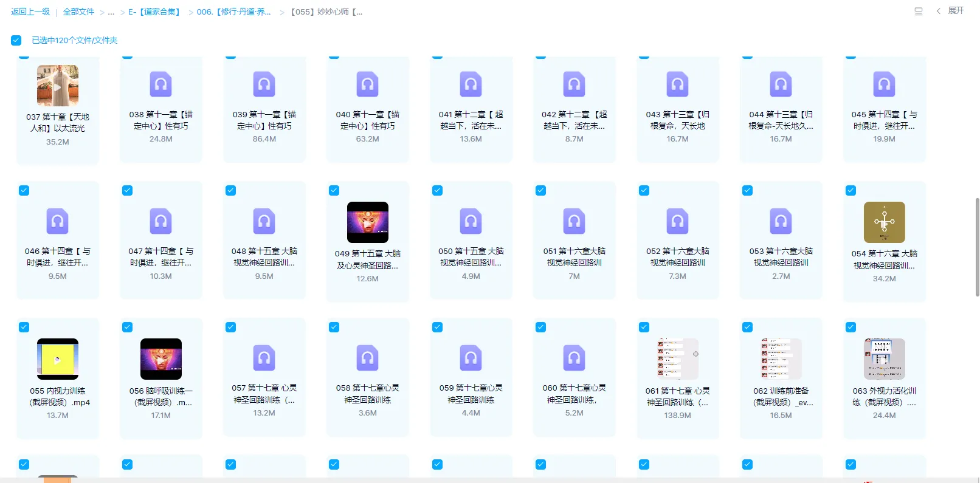
Task: Expand collapsed breadcrumb ellipsis
Action: pyautogui.click(x=111, y=12)
